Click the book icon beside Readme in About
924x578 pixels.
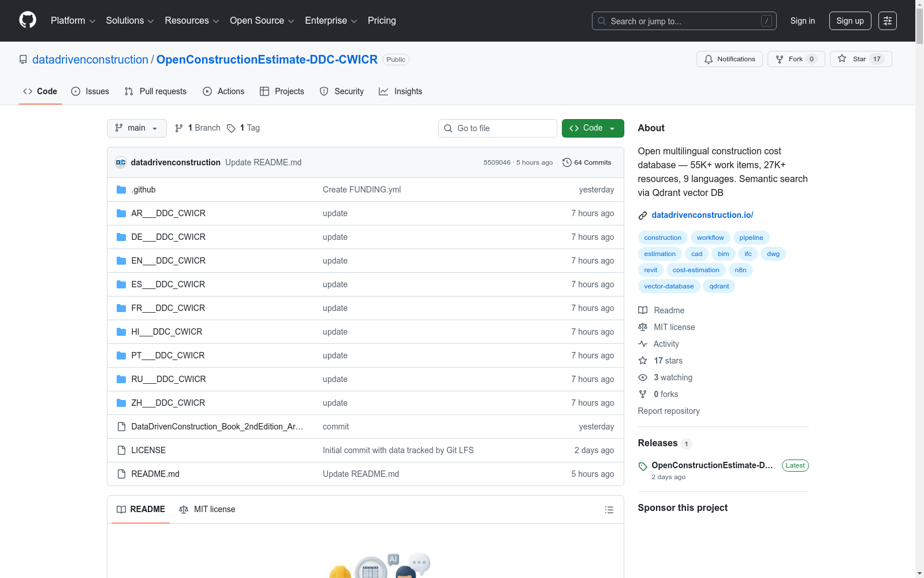643,310
